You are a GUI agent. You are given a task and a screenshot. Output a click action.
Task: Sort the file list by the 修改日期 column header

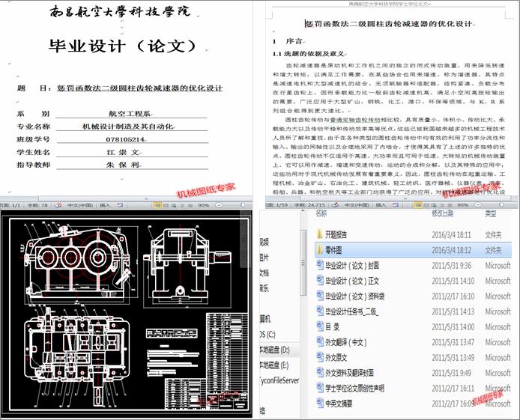442,213
